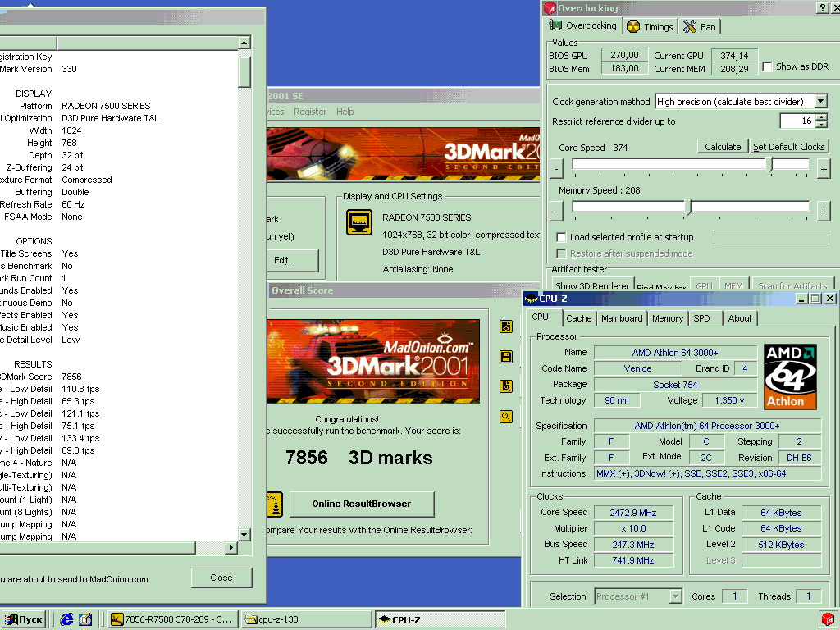This screenshot has width=840, height=630.
Task: Click the 3DMark Score value 7856 in results
Action: pos(72,377)
